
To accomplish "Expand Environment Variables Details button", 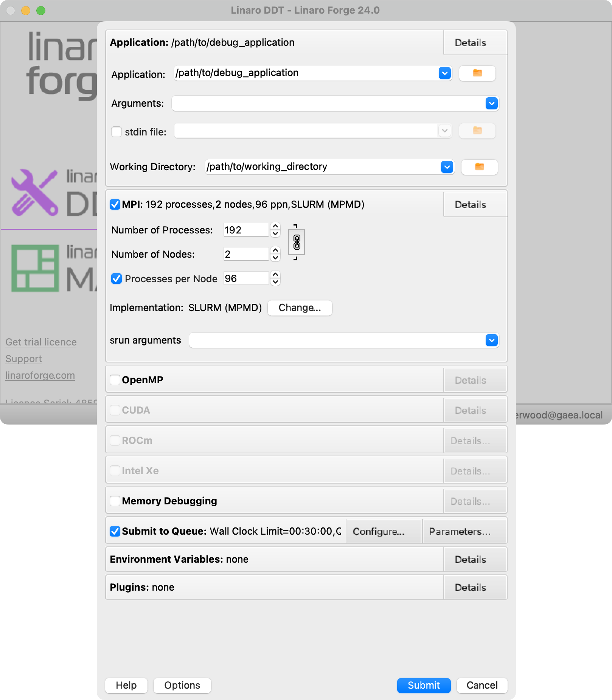I will pos(475,559).
